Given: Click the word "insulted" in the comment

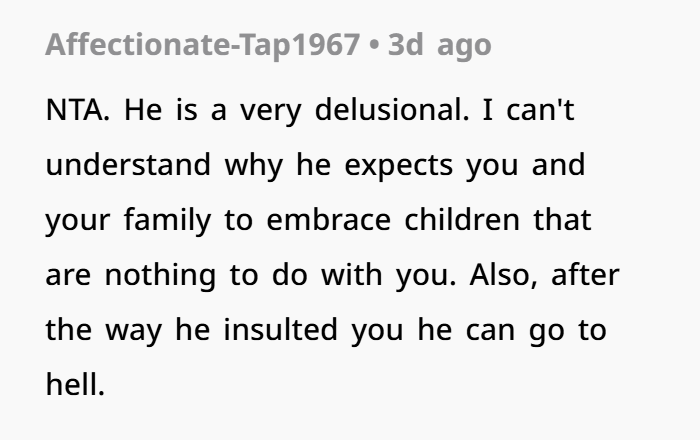Looking at the screenshot, I should (280, 330).
